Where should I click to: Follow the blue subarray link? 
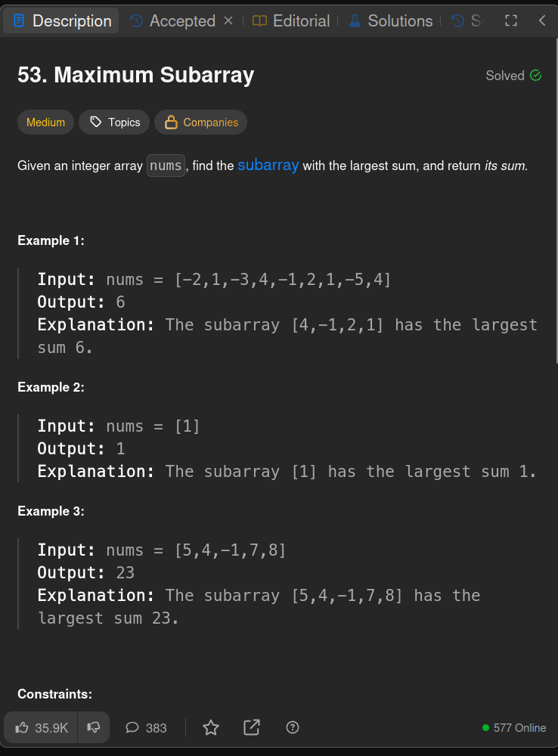(x=268, y=165)
